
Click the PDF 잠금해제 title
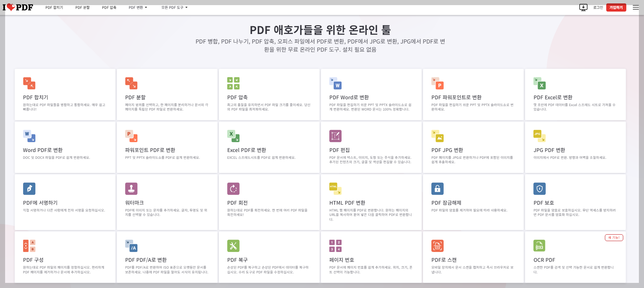coord(446,203)
